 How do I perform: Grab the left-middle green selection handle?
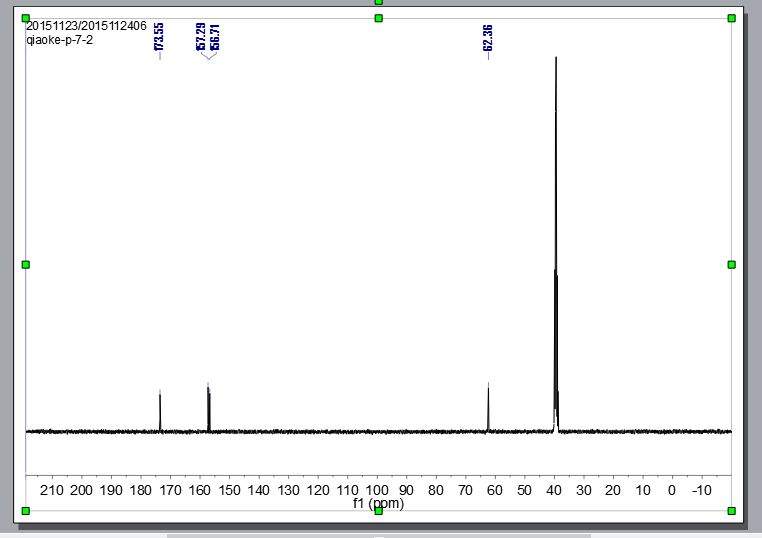(26, 264)
